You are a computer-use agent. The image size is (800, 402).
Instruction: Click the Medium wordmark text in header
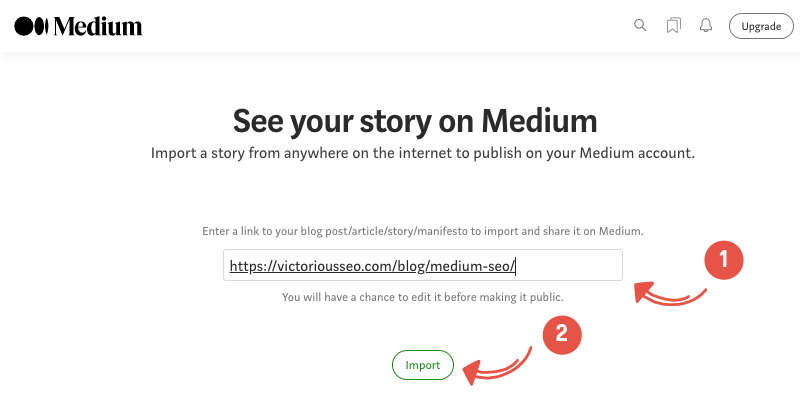pyautogui.click(x=98, y=26)
